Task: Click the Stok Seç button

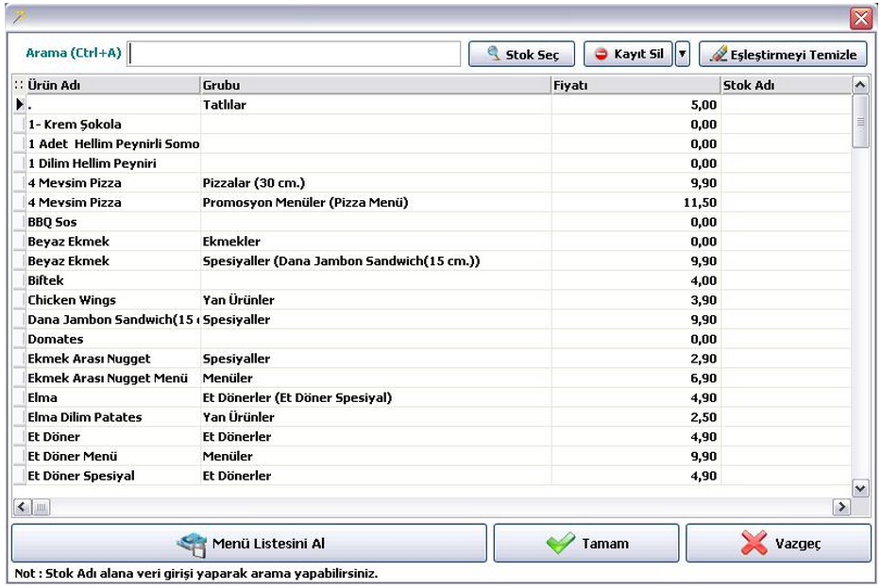Action: (521, 54)
